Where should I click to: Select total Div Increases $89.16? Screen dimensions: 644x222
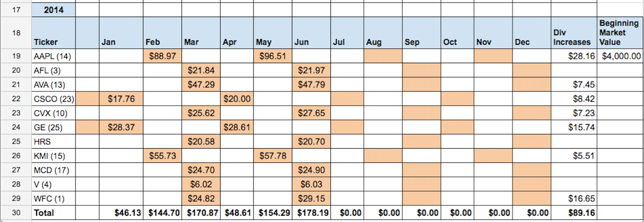pos(574,213)
